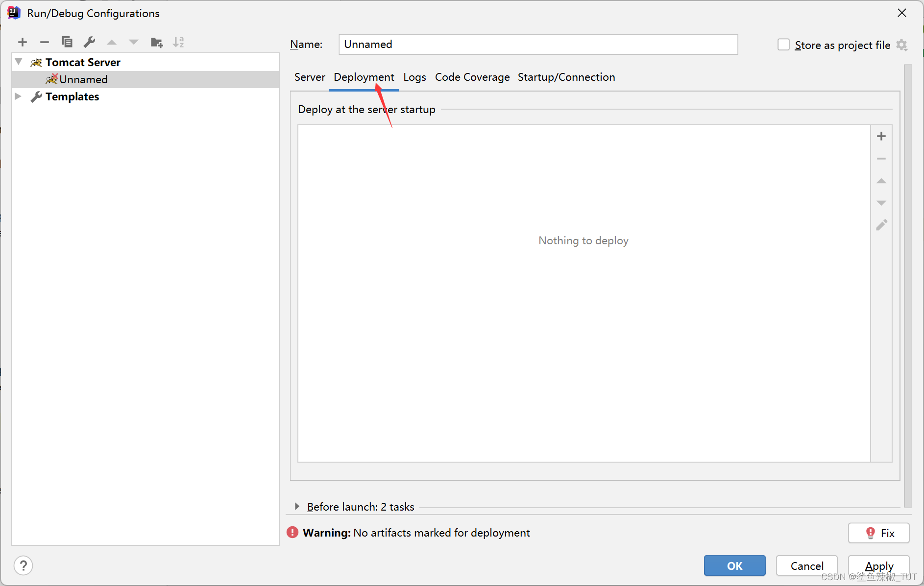
Task: Collapse the Tomcat Server tree node
Action: [x=19, y=62]
